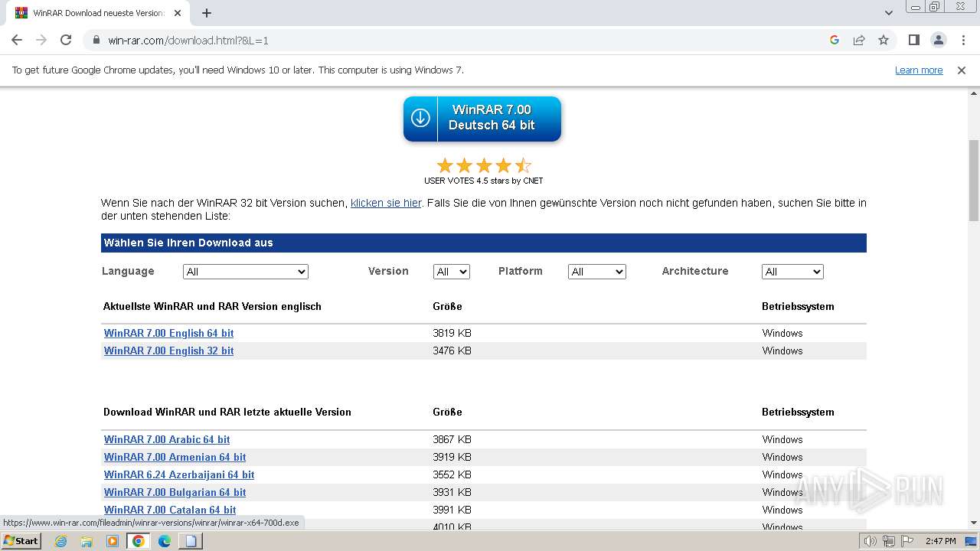This screenshot has width=980, height=551.
Task: Open Windows Media Player from taskbar
Action: [x=113, y=541]
